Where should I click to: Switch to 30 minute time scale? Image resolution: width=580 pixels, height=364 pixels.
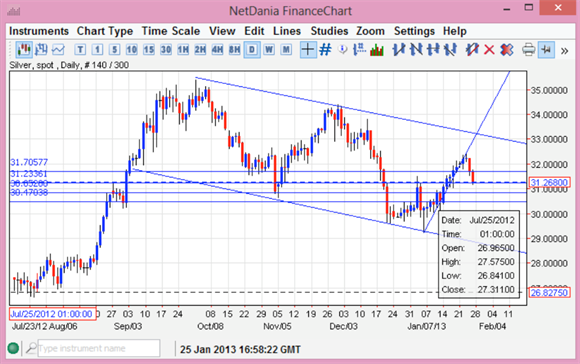click(x=166, y=50)
